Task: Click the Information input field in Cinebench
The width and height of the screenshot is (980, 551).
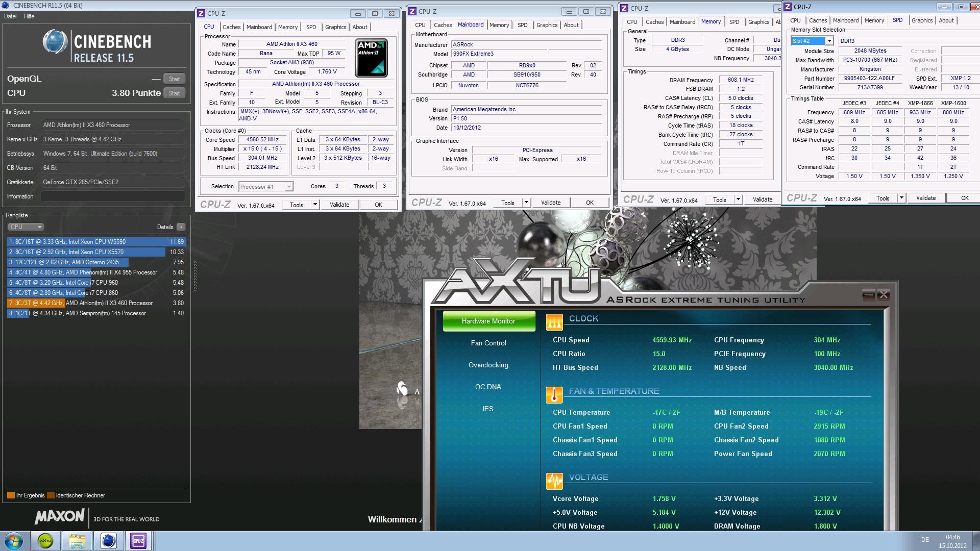Action: pos(113,196)
